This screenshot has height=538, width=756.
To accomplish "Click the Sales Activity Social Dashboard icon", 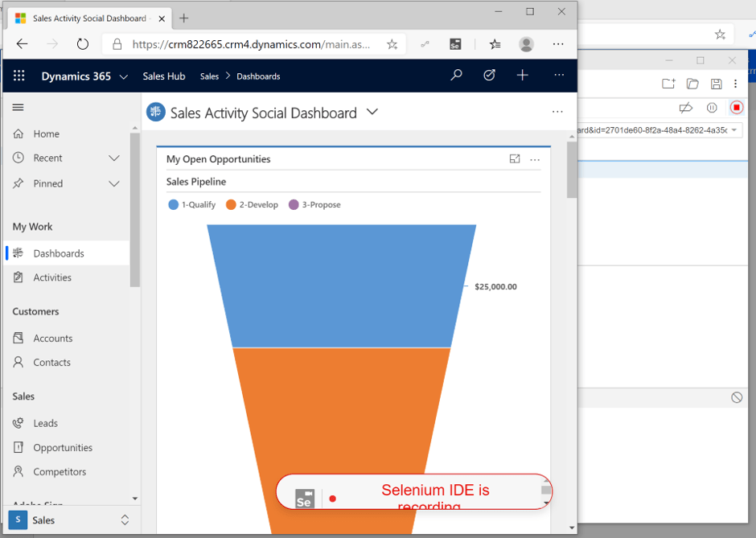I will [156, 112].
